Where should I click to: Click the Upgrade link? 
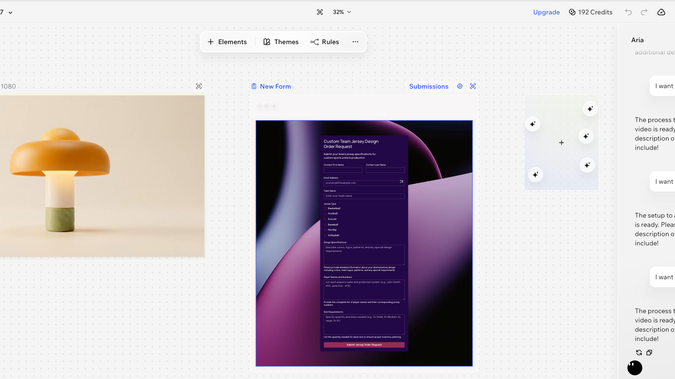pyautogui.click(x=546, y=12)
